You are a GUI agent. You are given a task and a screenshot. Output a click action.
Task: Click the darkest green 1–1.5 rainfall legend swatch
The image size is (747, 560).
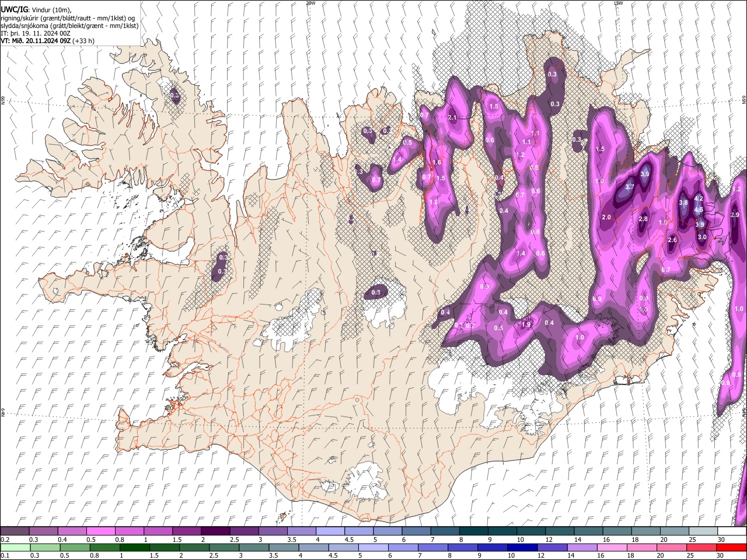tap(135, 547)
